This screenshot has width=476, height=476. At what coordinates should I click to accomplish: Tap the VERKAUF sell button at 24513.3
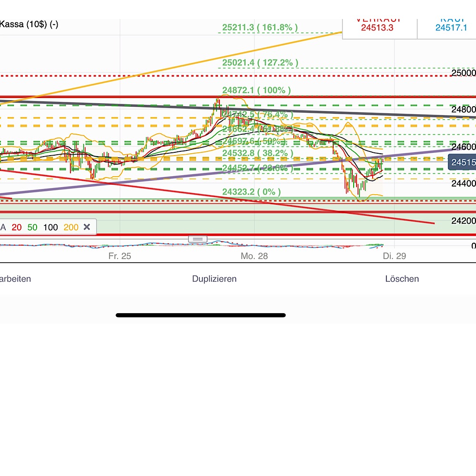[x=378, y=25]
